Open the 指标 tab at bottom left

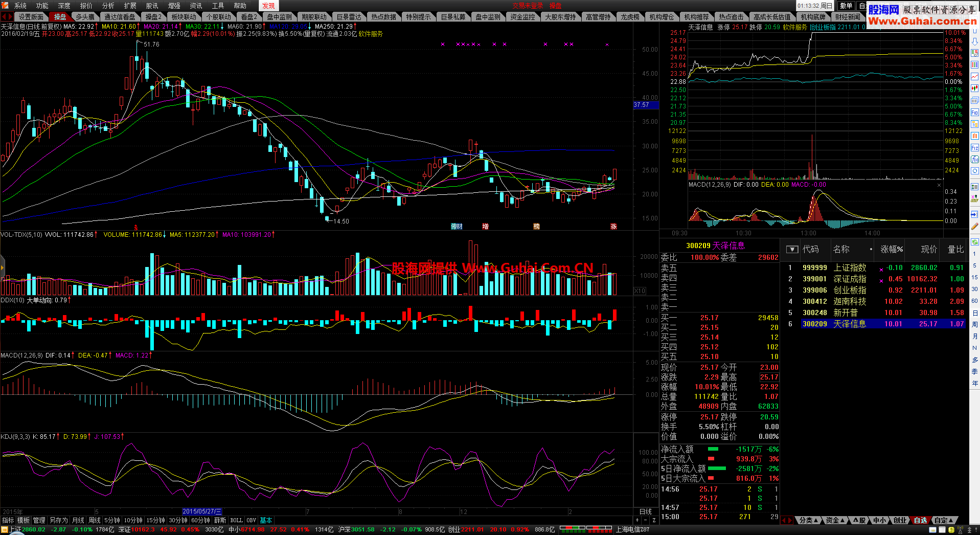click(8, 520)
